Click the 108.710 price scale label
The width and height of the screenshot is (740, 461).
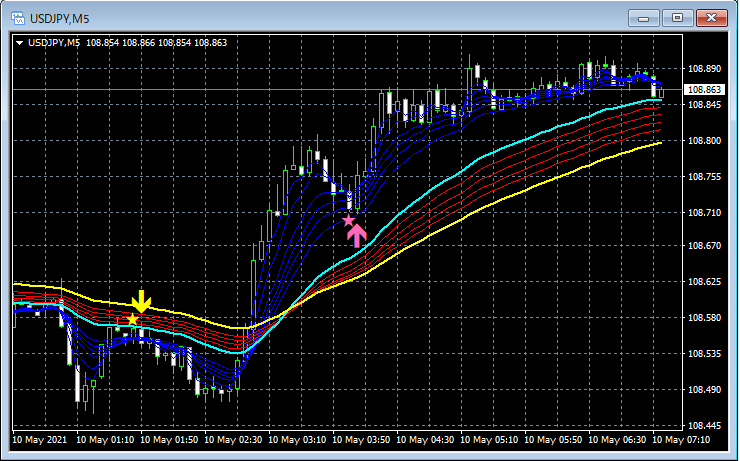coord(704,213)
